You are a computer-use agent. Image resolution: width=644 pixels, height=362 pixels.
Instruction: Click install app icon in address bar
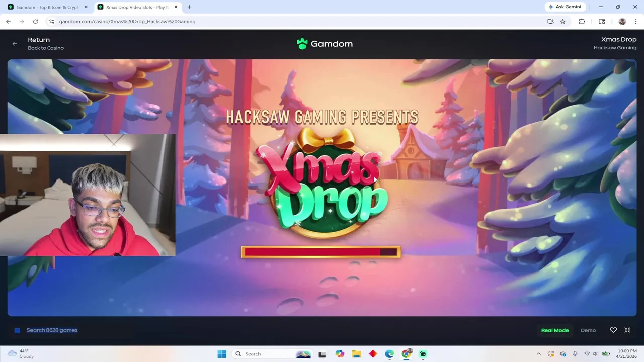tap(550, 21)
